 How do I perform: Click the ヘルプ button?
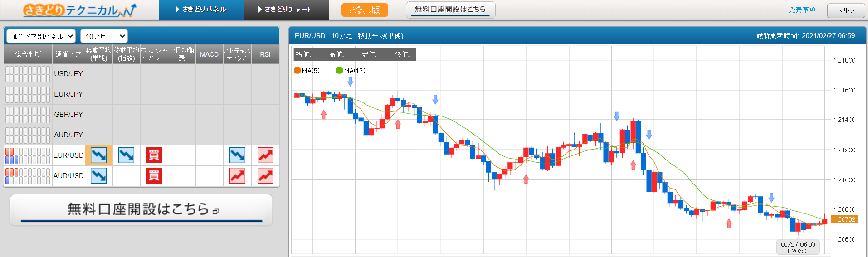coord(846,10)
